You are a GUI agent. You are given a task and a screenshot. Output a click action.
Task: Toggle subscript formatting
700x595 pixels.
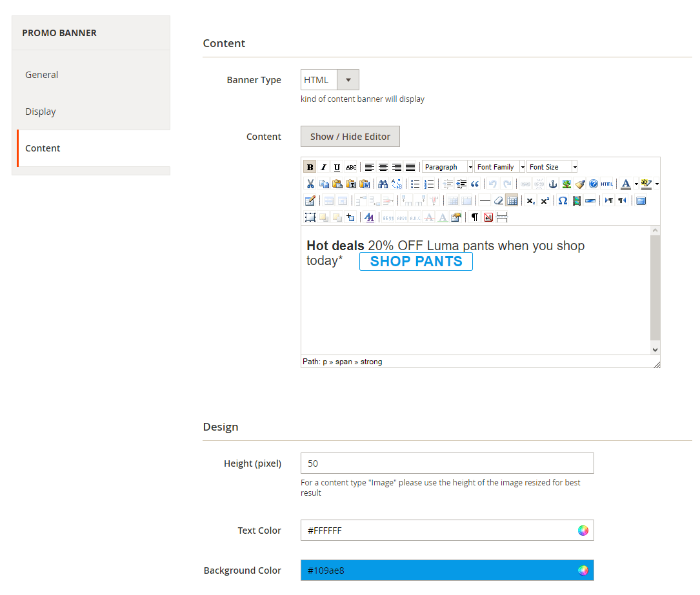click(531, 200)
